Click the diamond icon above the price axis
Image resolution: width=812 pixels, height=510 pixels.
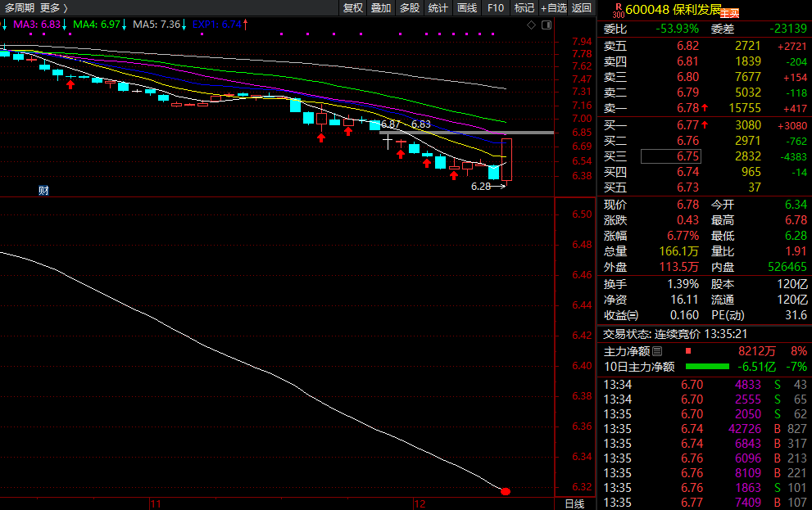click(x=532, y=25)
